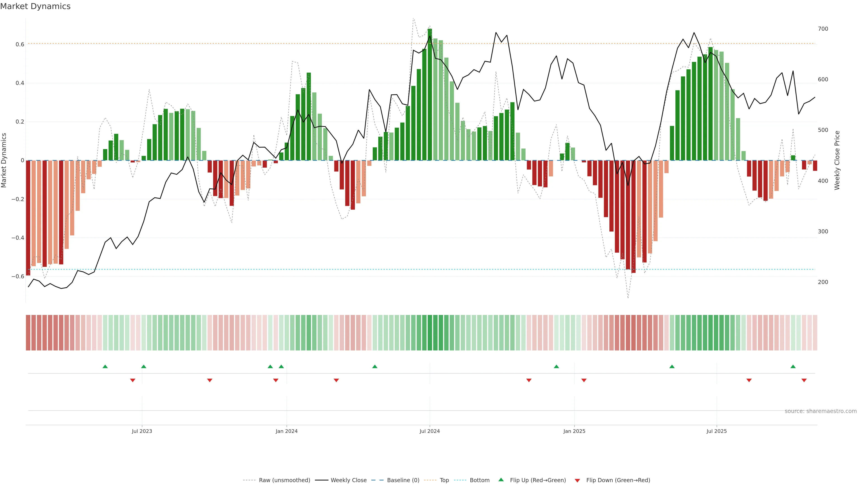Click the Market Dynamics chart title
This screenshot has width=868, height=488.
35,6
